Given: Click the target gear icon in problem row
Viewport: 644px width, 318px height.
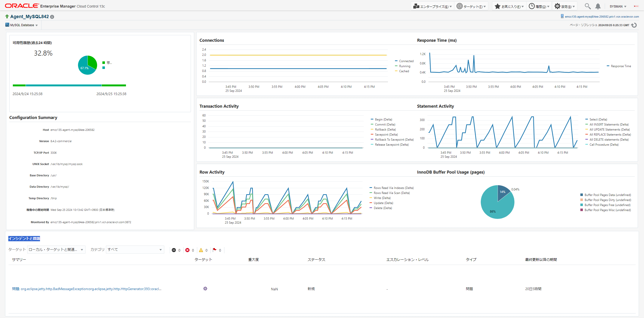Looking at the screenshot, I should (x=205, y=289).
